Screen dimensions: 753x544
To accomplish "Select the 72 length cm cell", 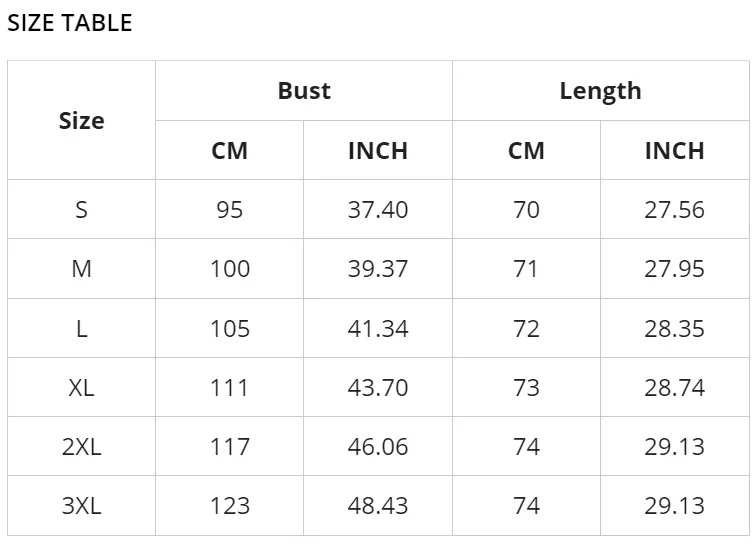I will pos(526,328).
